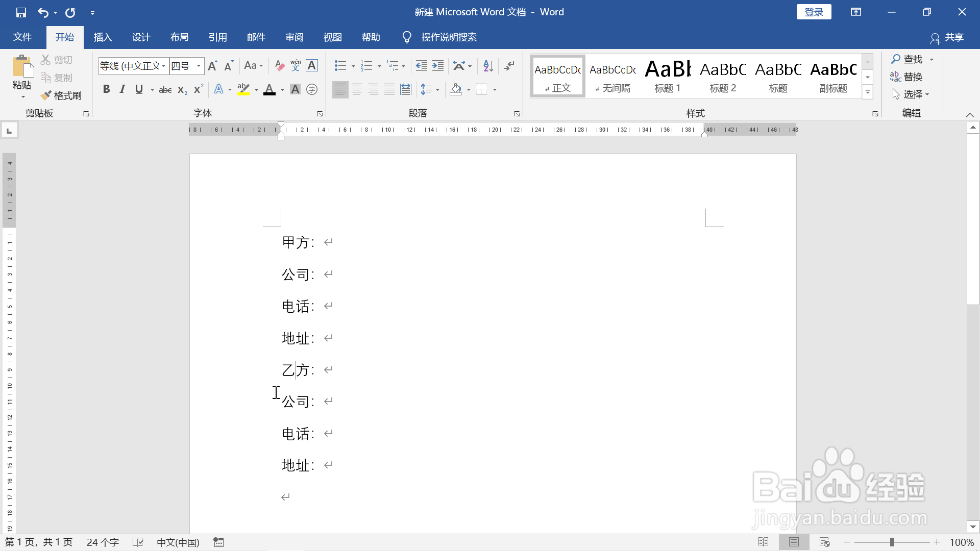Click the Clear Formatting eraser icon
This screenshot has height=551, width=980.
[x=279, y=65]
